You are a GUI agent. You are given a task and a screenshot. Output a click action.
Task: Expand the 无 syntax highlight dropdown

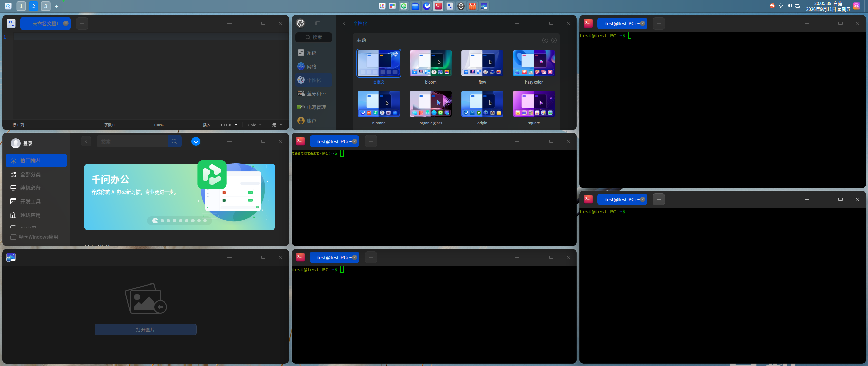(277, 125)
